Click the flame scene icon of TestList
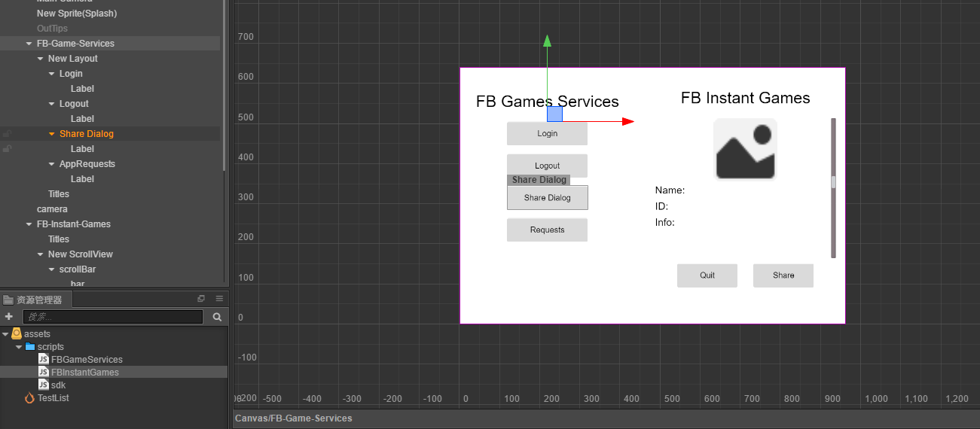The height and width of the screenshot is (429, 980). coord(30,397)
